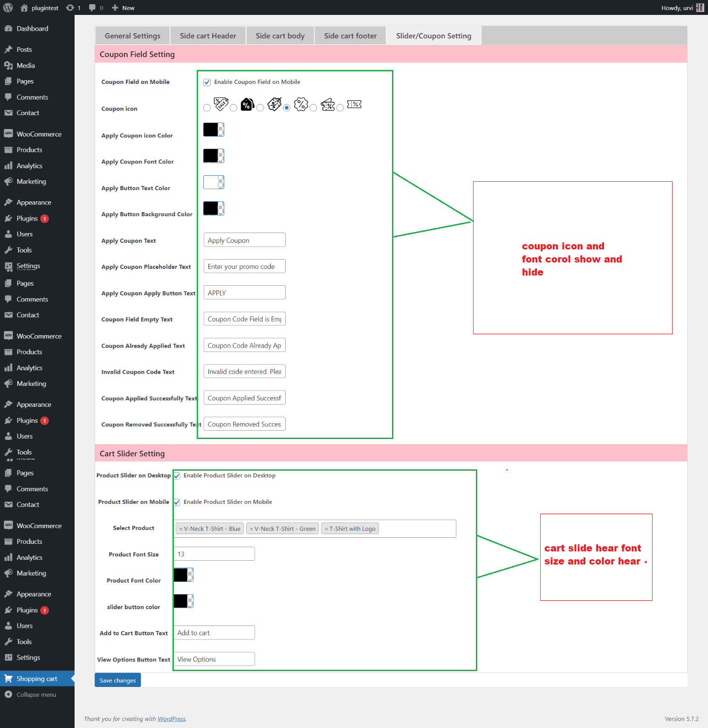This screenshot has width=708, height=728.
Task: Click the Coupon Applied Successfully Text input
Action: [244, 398]
